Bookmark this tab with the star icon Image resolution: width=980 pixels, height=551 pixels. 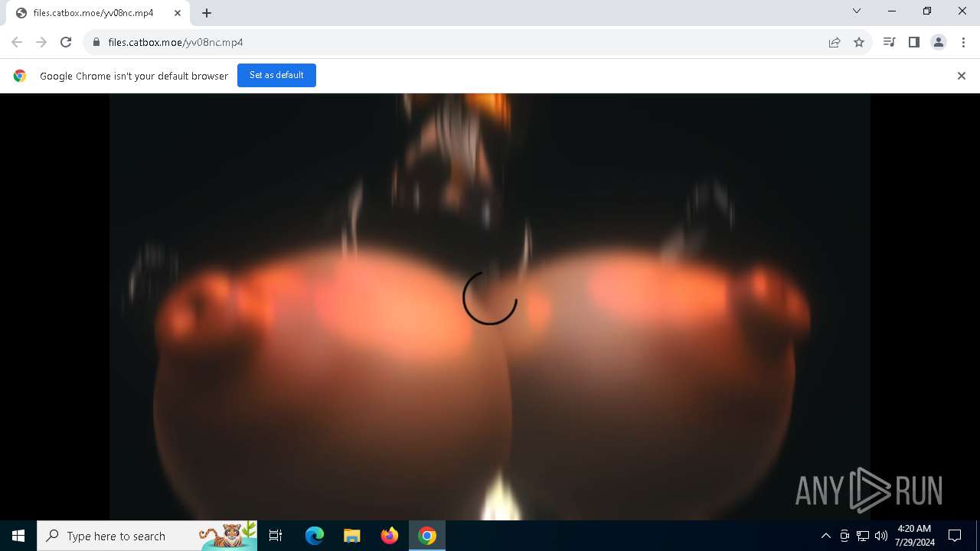tap(859, 42)
